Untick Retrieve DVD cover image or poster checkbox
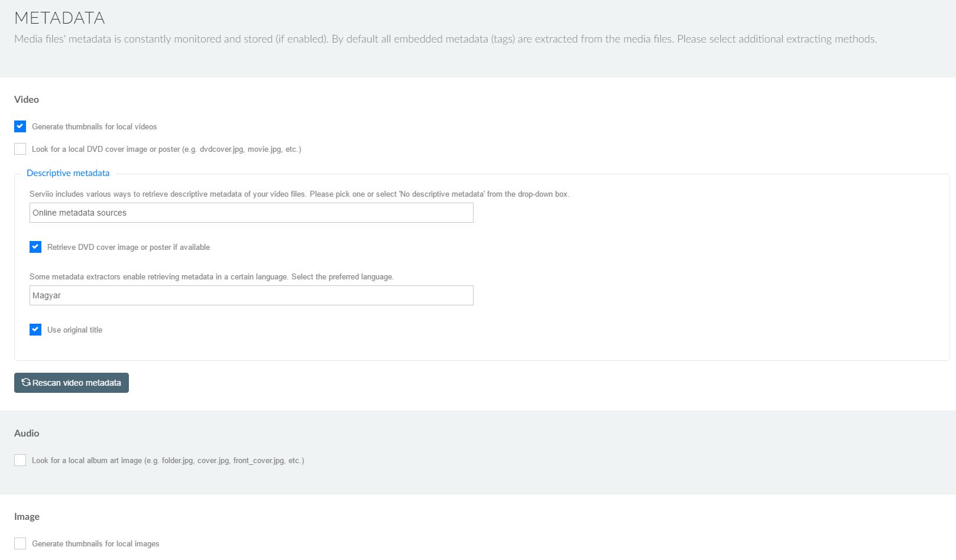Screen dimensions: 956x560 (x=35, y=247)
